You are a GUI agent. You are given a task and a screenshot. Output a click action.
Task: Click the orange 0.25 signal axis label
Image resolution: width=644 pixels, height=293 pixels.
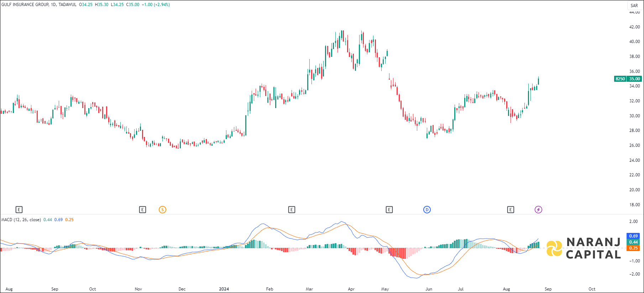(633, 248)
